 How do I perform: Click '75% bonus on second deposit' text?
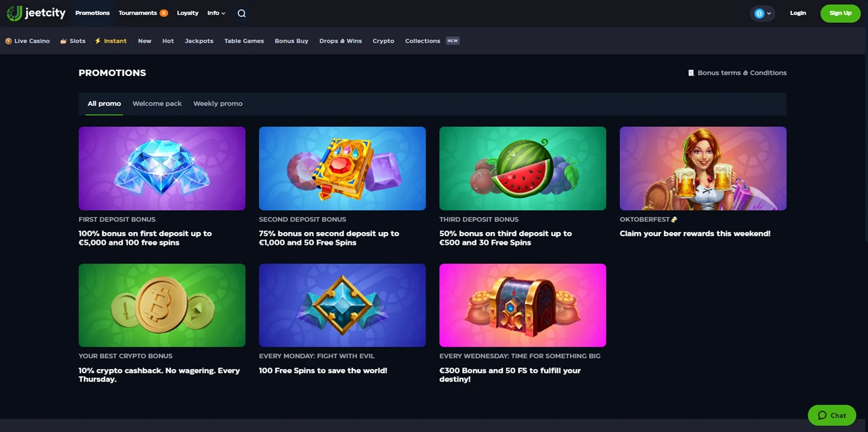[329, 238]
